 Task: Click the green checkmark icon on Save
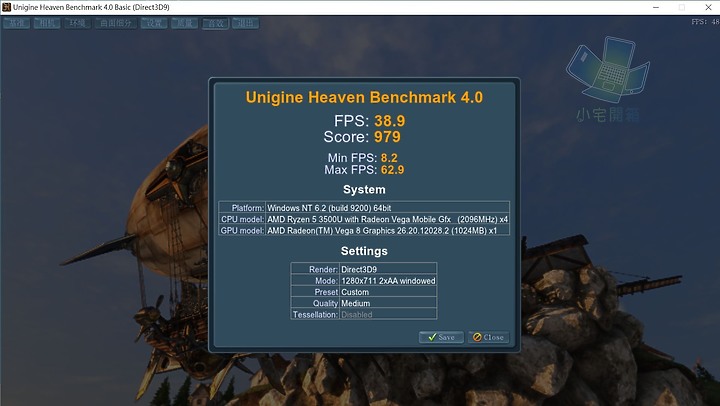click(x=432, y=337)
